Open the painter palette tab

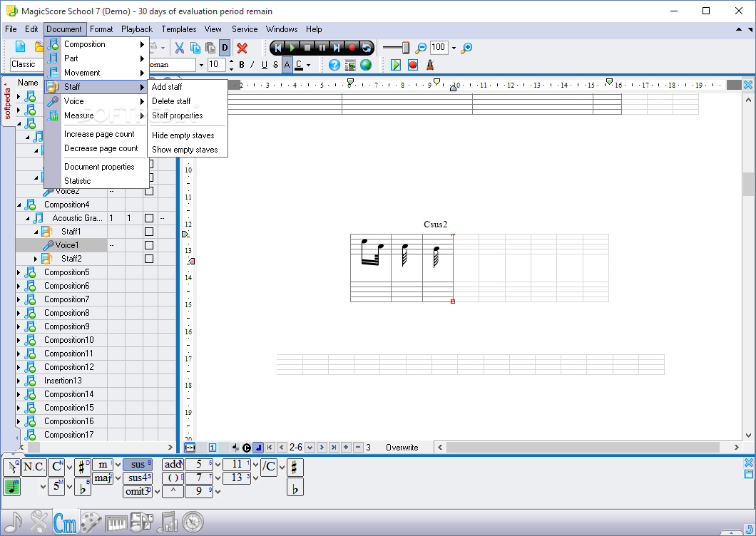[91, 522]
